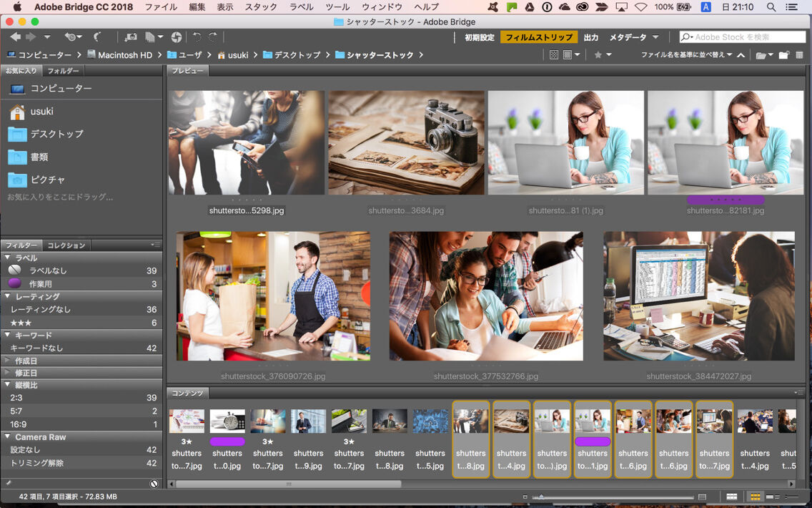Toggle the ★★★ rating filter
Viewport: 812px width, 508px height.
21,323
